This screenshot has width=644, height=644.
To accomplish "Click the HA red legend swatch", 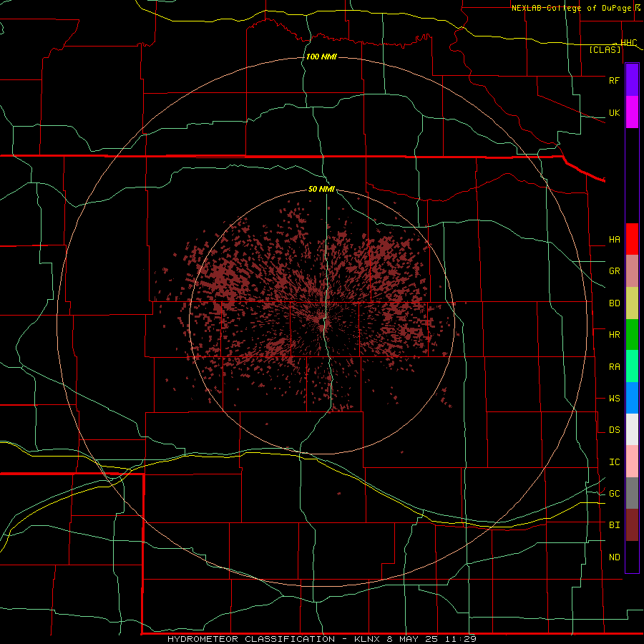I will pyautogui.click(x=632, y=239).
